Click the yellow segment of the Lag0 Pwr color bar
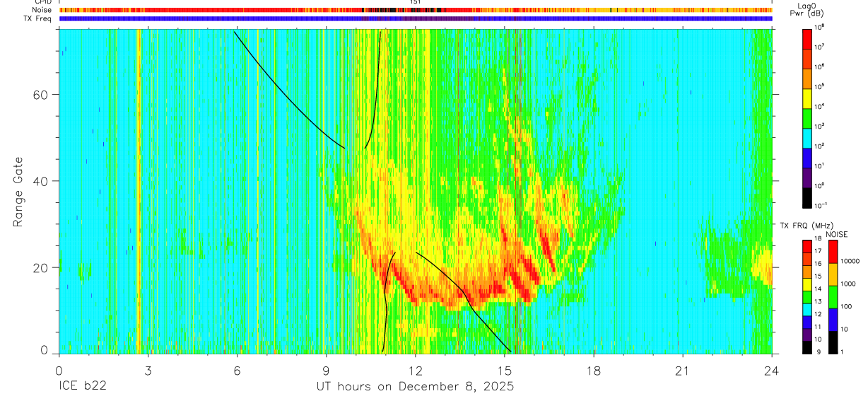 click(x=807, y=98)
